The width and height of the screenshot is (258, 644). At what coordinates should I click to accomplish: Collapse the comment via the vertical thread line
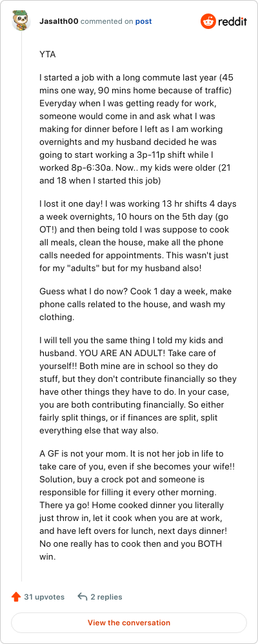[x=21, y=308]
